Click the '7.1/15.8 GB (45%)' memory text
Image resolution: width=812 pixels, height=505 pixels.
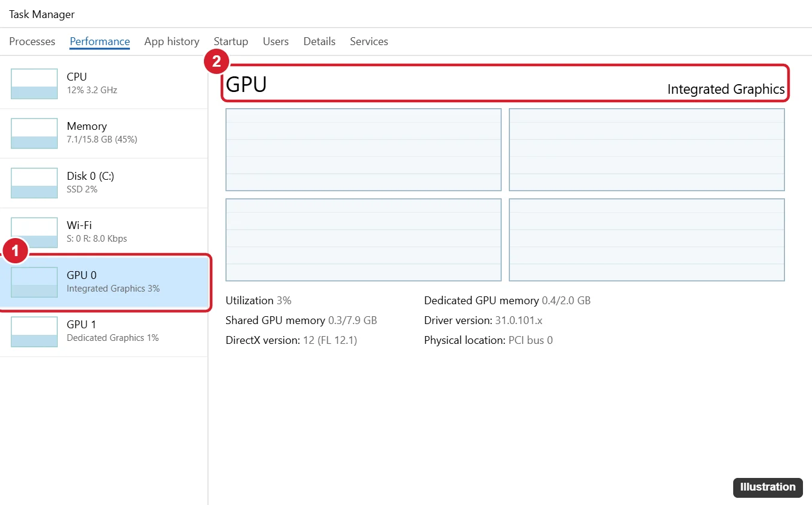(x=102, y=139)
